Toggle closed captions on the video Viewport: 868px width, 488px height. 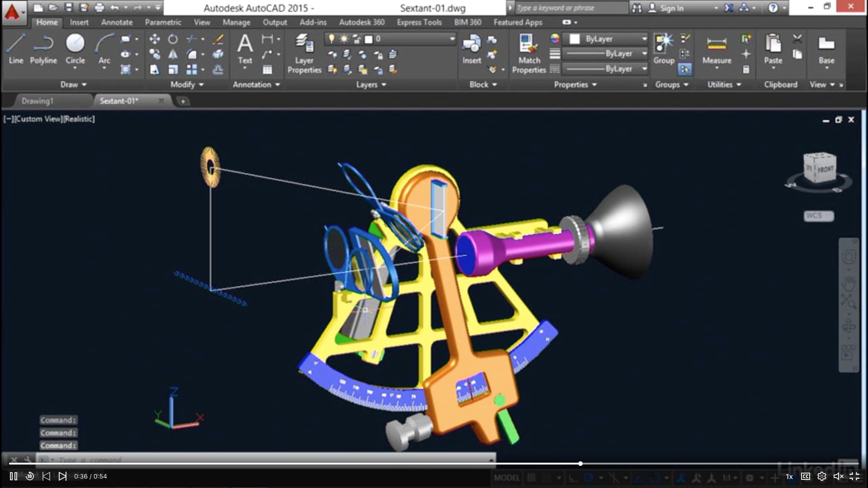click(x=806, y=476)
